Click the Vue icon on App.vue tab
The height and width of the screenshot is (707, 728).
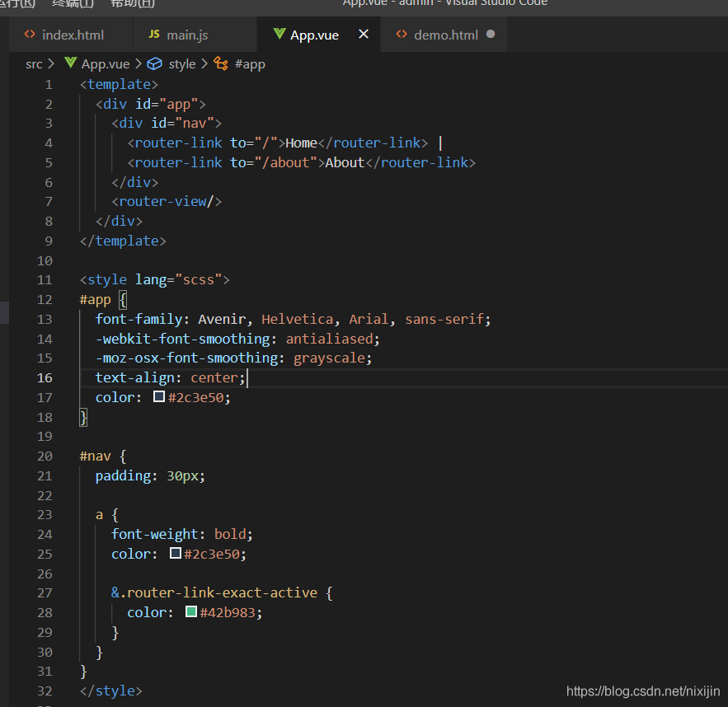(279, 34)
